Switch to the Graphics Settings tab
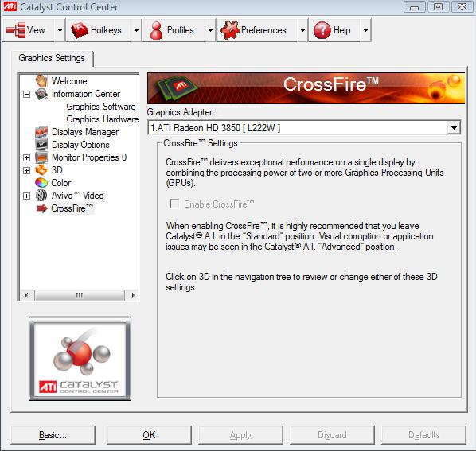Image resolution: width=476 pixels, height=451 pixels. click(52, 58)
